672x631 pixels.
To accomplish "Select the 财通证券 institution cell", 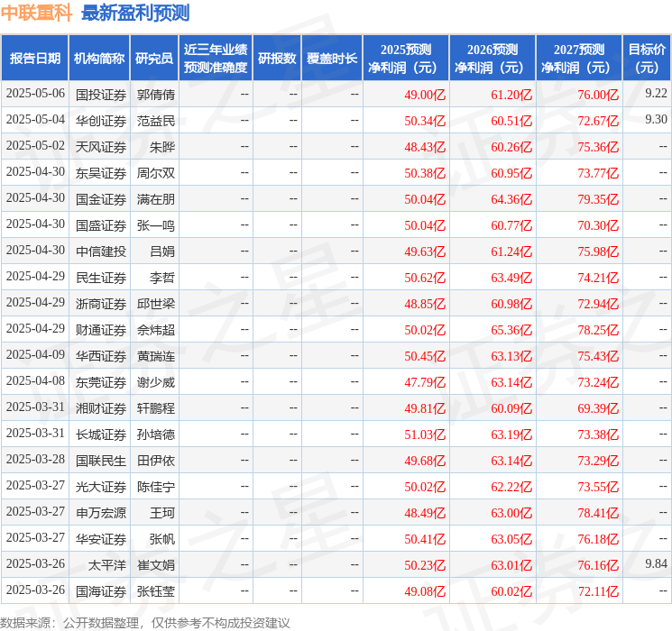I will 101,330.
